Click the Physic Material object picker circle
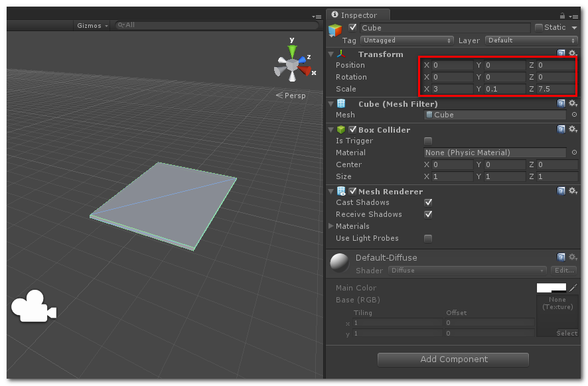The image size is (588, 386). coord(574,153)
